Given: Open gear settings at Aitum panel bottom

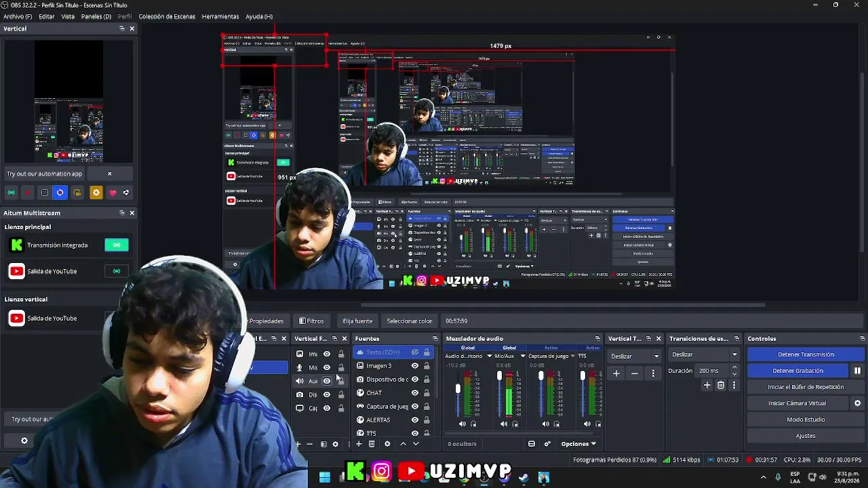Looking at the screenshot, I should point(24,441).
